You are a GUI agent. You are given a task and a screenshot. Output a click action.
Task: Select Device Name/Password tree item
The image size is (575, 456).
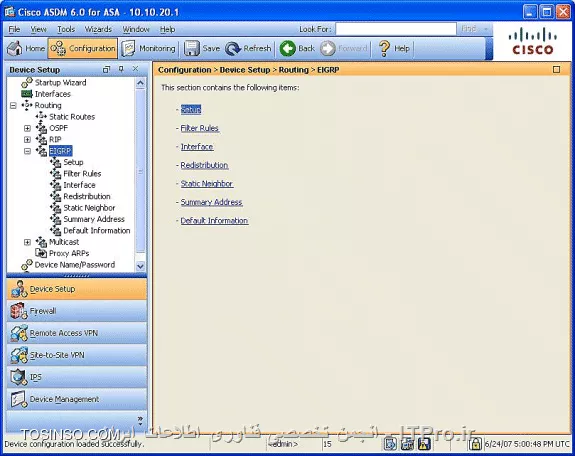tap(75, 265)
